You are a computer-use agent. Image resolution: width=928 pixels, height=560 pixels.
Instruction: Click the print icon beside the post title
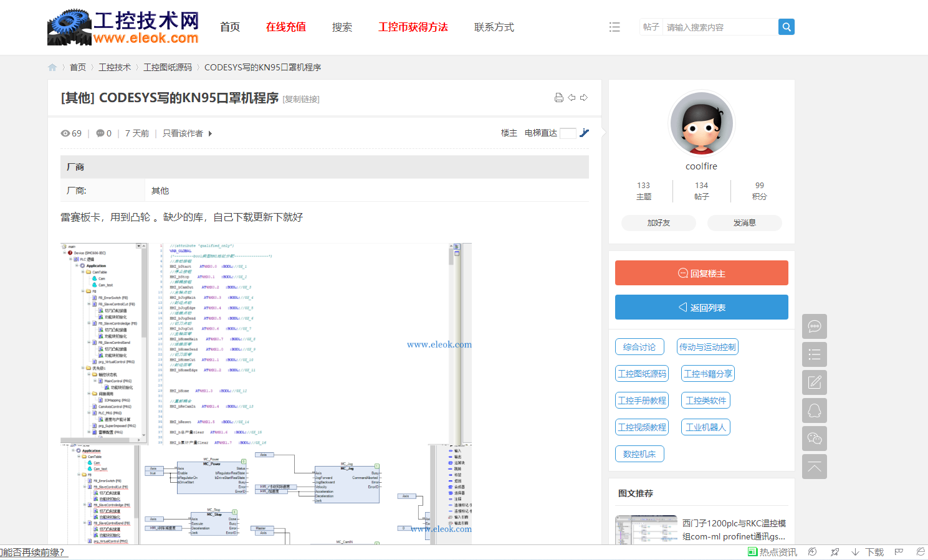[558, 98]
